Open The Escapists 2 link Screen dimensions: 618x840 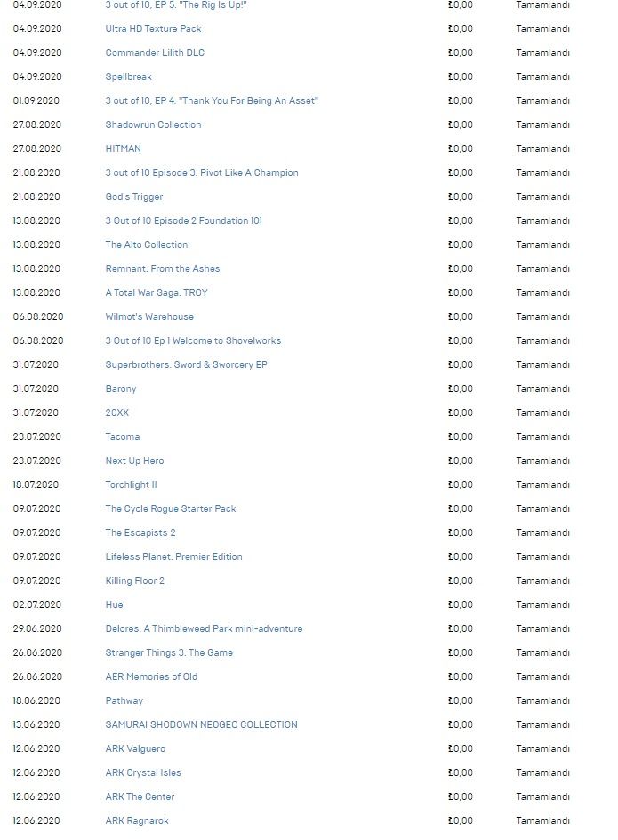point(140,532)
